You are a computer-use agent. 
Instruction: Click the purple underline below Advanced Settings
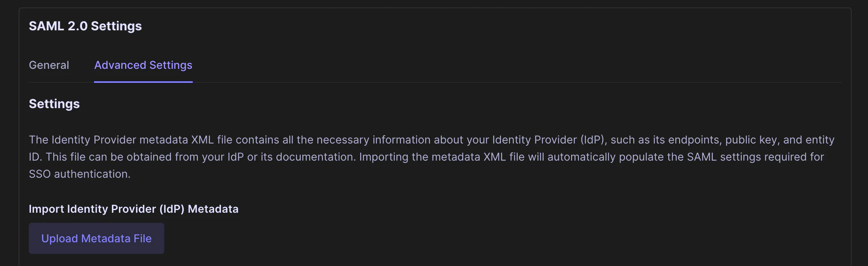(143, 82)
